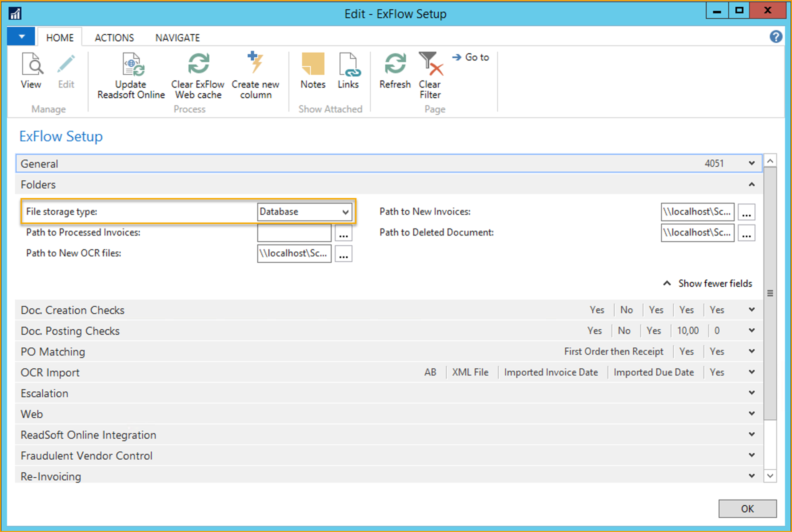Click the vertical scrollbar thumb

tap(770, 293)
